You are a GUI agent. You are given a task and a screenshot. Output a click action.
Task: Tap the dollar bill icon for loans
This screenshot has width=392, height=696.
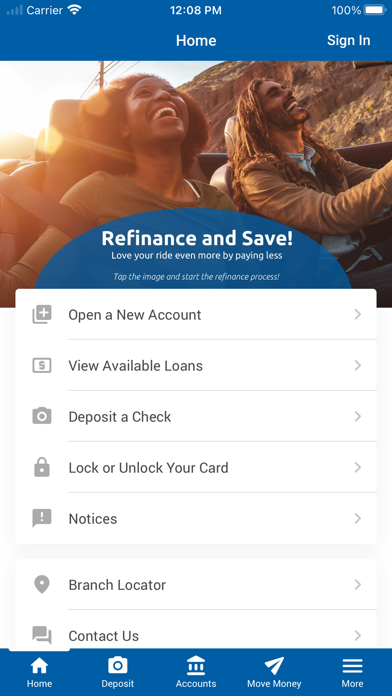(x=42, y=366)
